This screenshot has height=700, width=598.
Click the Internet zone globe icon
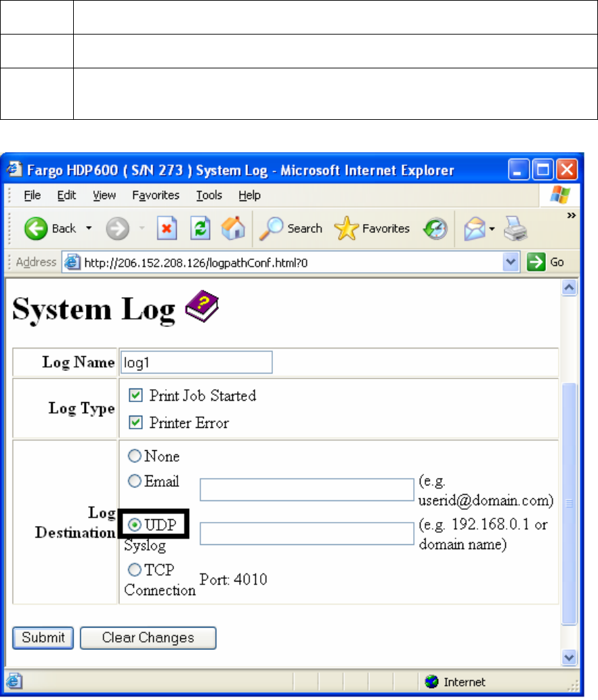[432, 682]
